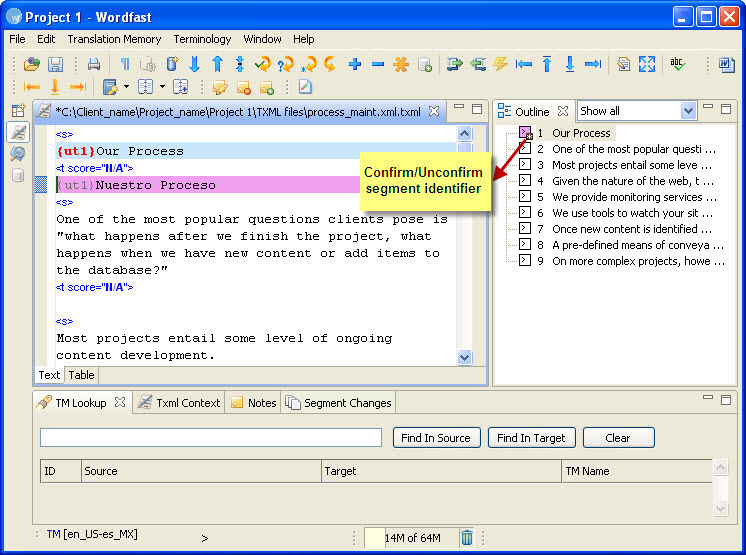Click the magnifier search icon in left sidebar
This screenshot has width=746, height=555.
pyautogui.click(x=18, y=154)
